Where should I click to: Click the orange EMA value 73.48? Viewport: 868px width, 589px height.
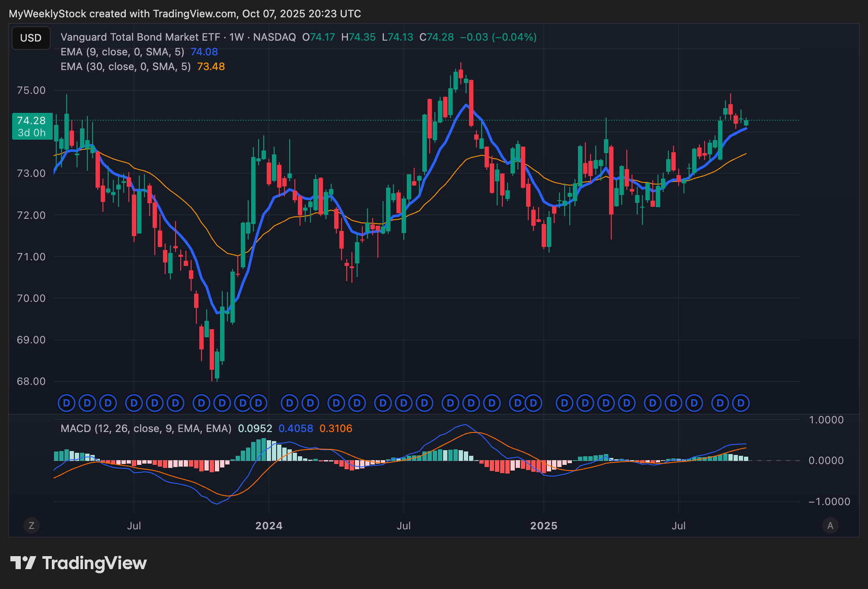[x=211, y=67]
